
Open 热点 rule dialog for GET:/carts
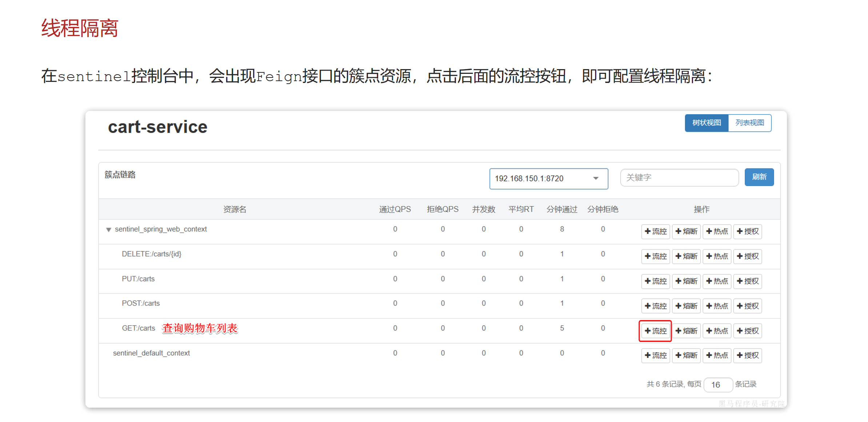pos(717,331)
